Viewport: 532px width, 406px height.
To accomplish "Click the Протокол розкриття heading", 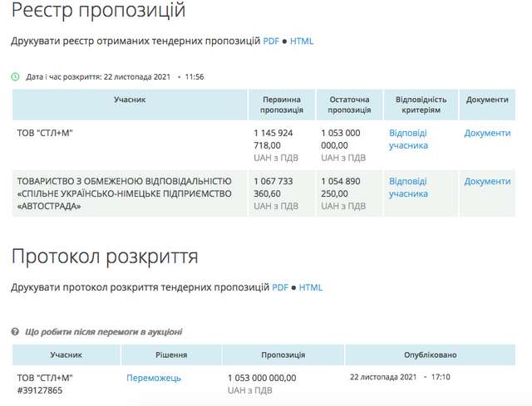I will pos(104,255).
